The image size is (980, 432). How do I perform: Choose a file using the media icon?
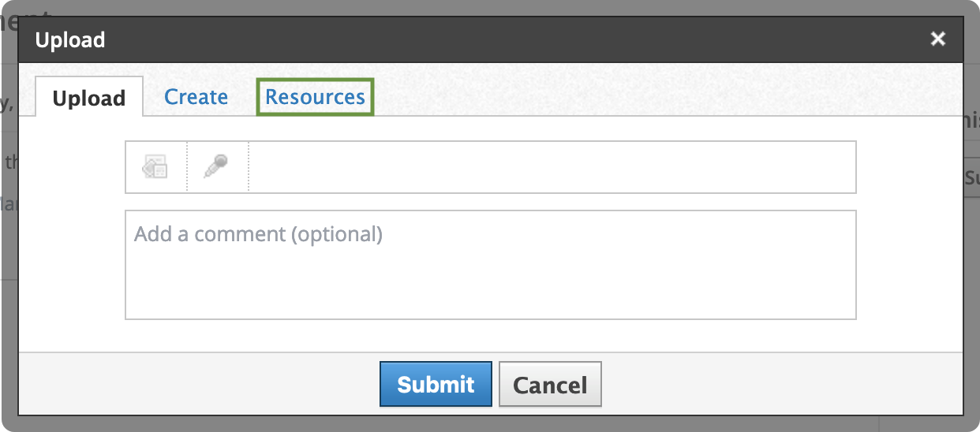[x=155, y=166]
